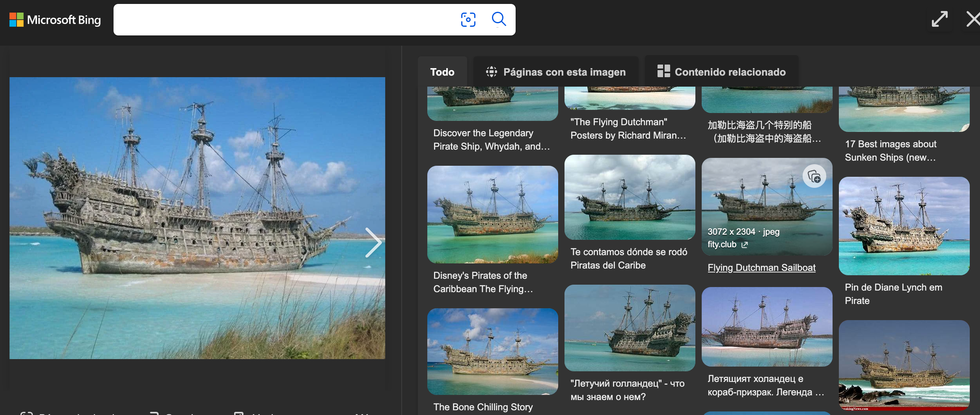Click the save-to-collection icon on thumbnail
Image resolution: width=980 pixels, height=415 pixels.
[x=814, y=176]
